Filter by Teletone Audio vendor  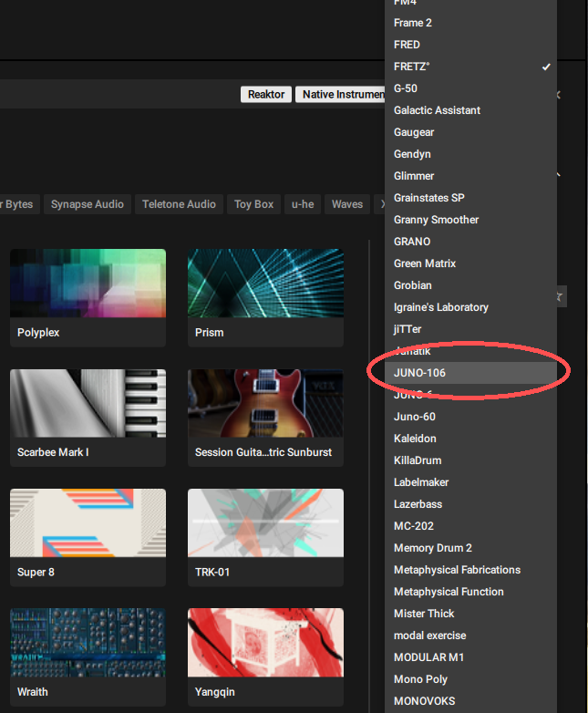[x=180, y=204]
